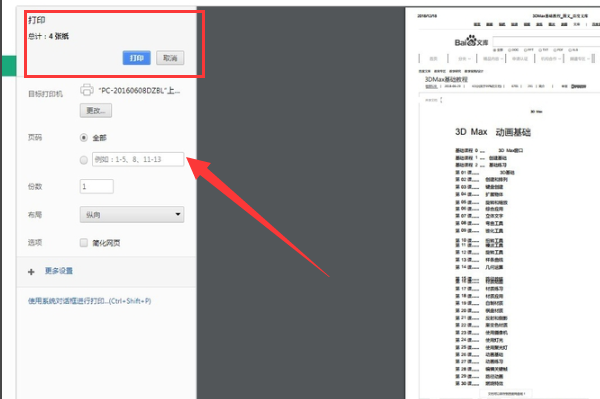Click the 3DMax基础教程 document heading in the preview
The height and width of the screenshot is (399, 600).
[x=446, y=79]
